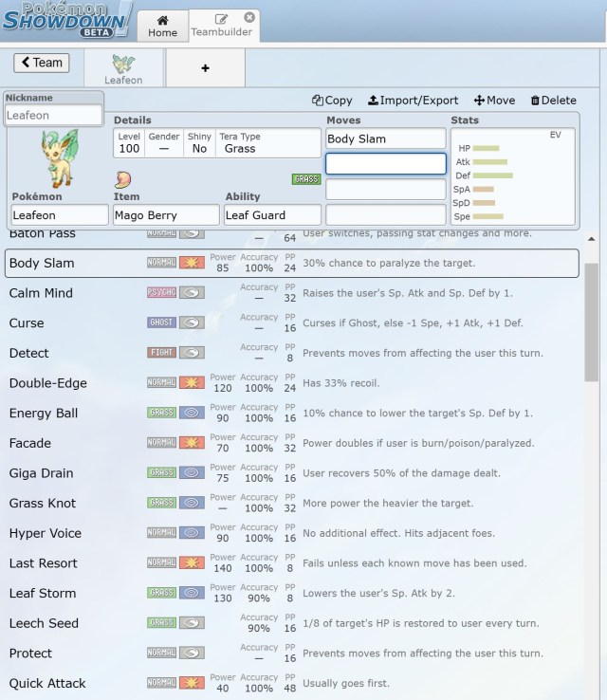Click the green GRASS type badge
This screenshot has width=607, height=700.
(306, 179)
